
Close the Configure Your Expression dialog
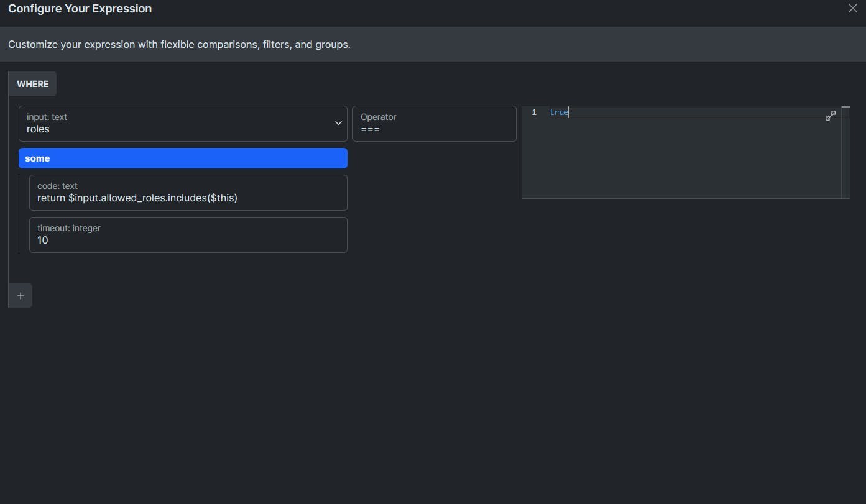click(852, 8)
